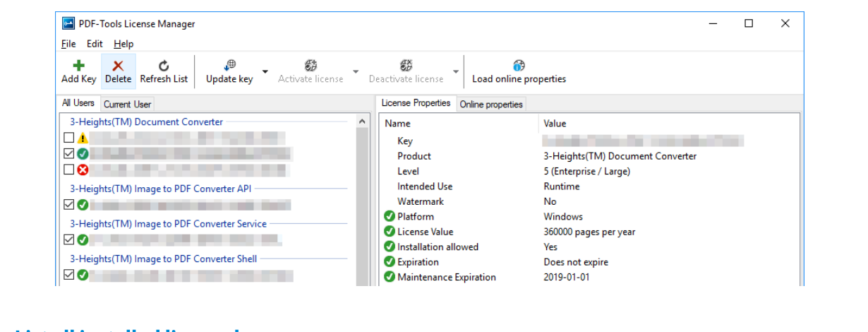The image size is (868, 332).
Task: Uncheck the Image to PDF Converter API key
Action: point(68,205)
